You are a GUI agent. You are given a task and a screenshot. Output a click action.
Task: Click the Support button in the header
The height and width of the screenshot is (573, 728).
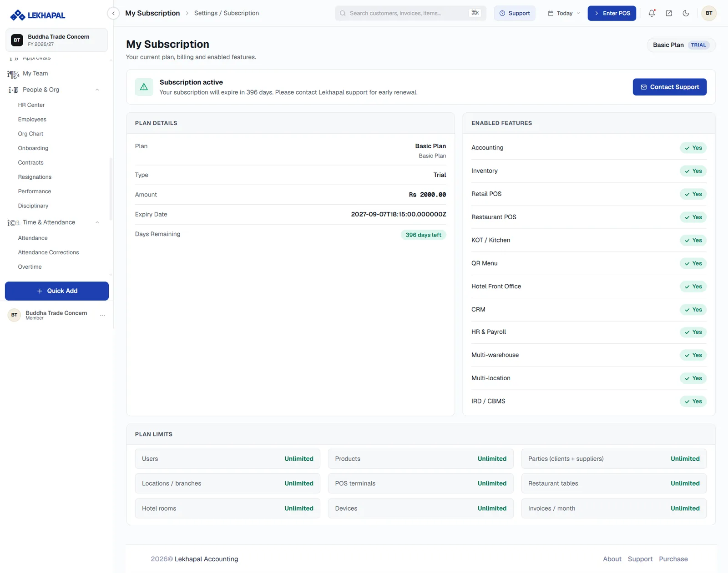[515, 13]
